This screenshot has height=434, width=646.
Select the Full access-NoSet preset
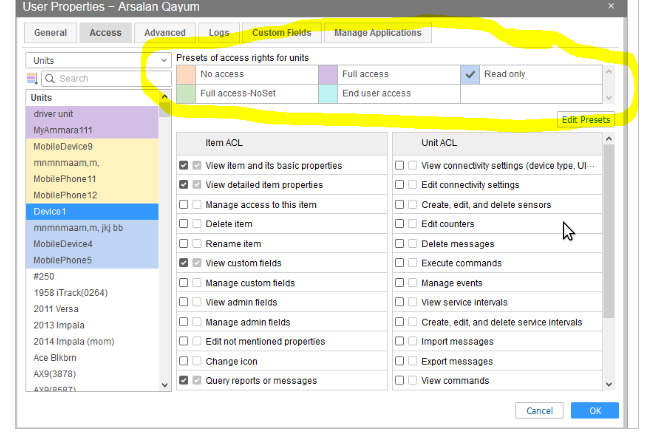235,93
